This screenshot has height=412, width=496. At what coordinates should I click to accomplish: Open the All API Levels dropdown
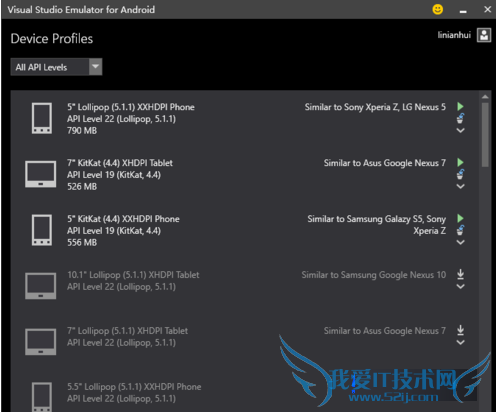click(x=56, y=67)
